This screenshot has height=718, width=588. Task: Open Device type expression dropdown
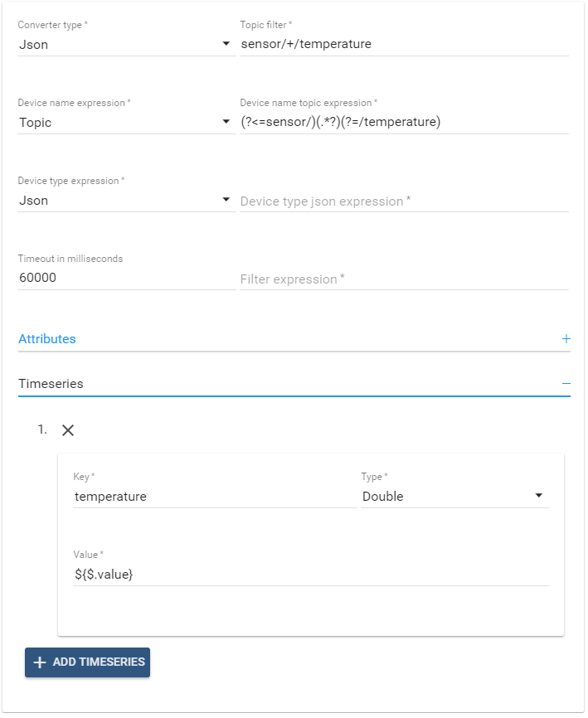(124, 201)
